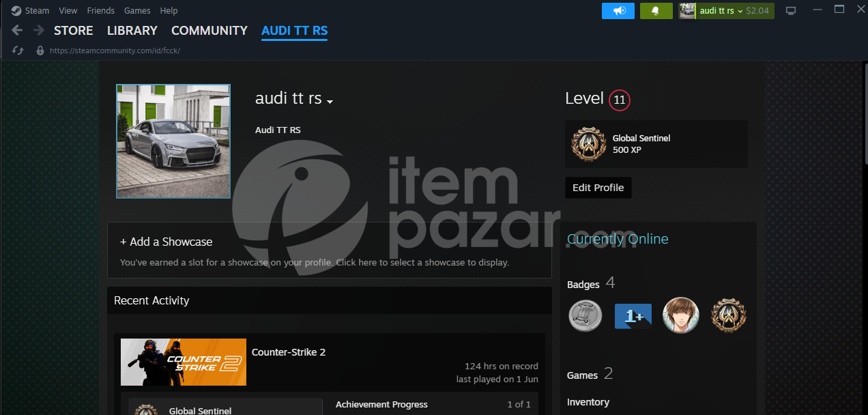Click the '500 XP' text
868x415 pixels.
click(x=626, y=149)
